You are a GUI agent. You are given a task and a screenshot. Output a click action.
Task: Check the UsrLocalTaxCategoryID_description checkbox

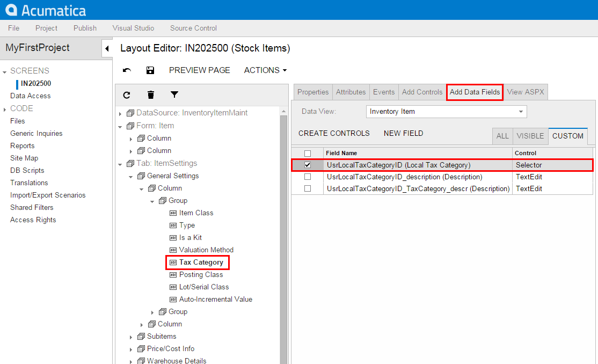click(x=308, y=177)
